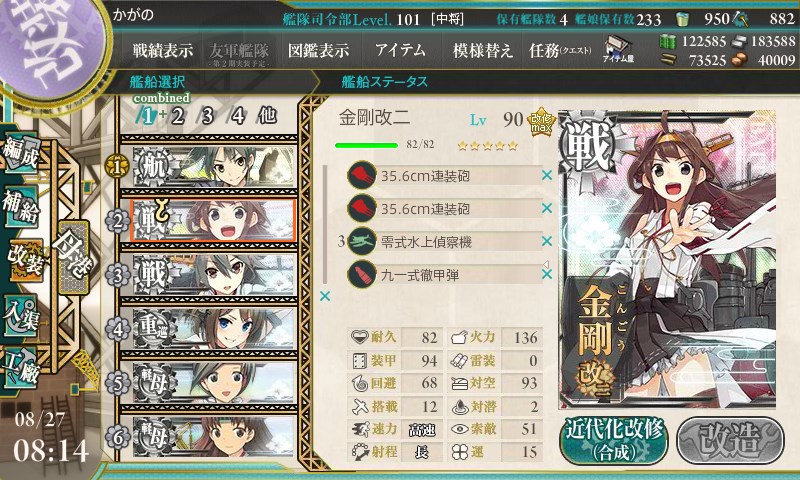
Task: Select the 入渠 docking icon
Action: [x=21, y=316]
